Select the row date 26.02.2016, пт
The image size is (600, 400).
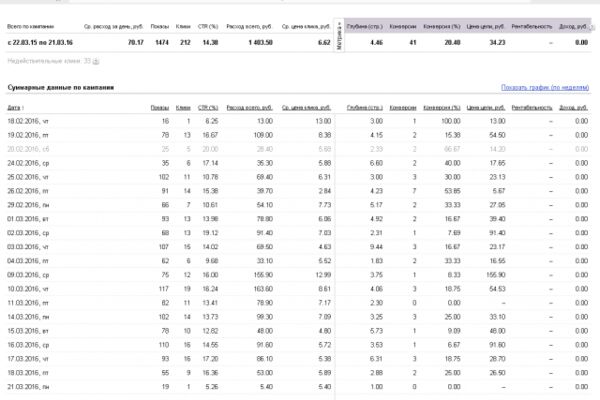point(28,191)
